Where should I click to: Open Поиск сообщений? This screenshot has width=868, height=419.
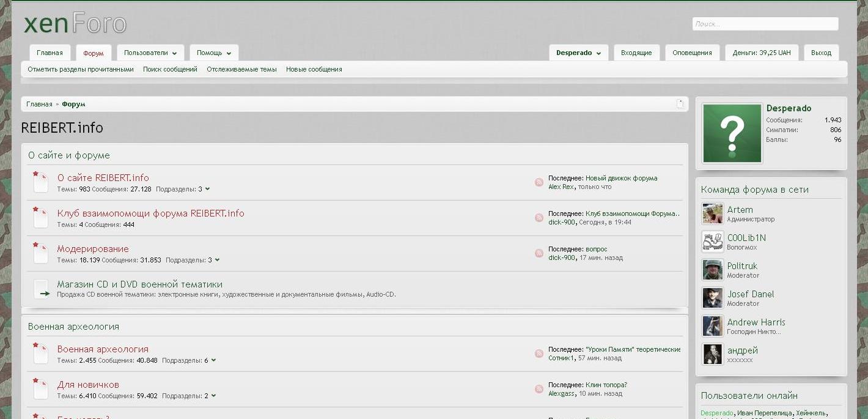point(170,70)
